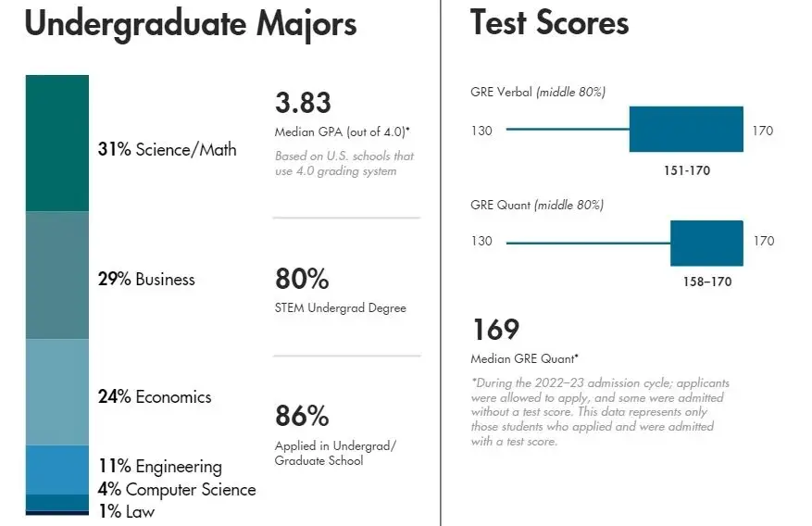Screen dimensions: 812x526
Task: Select the "31% Science/Math" label
Action: tap(167, 150)
